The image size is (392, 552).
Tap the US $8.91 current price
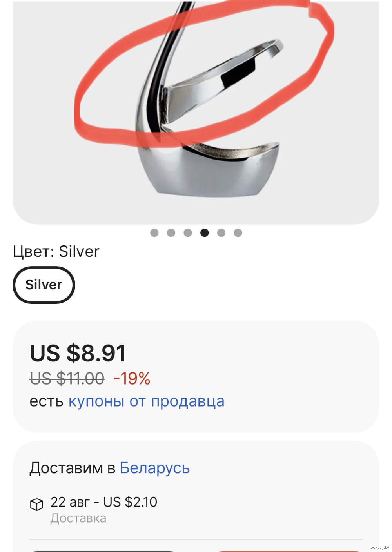(x=78, y=353)
